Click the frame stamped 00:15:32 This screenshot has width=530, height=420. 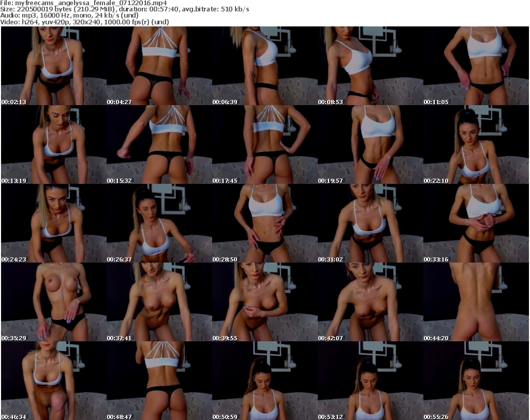point(159,144)
